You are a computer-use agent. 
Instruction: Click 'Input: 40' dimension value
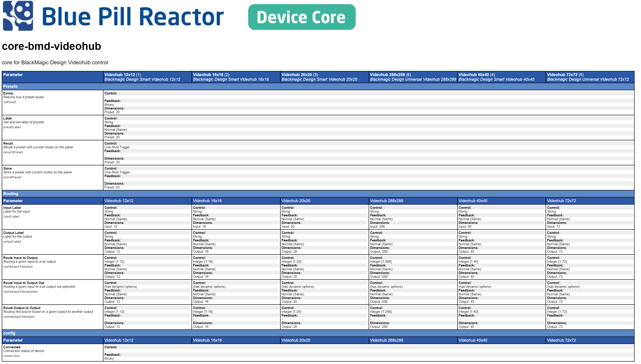tap(465, 227)
